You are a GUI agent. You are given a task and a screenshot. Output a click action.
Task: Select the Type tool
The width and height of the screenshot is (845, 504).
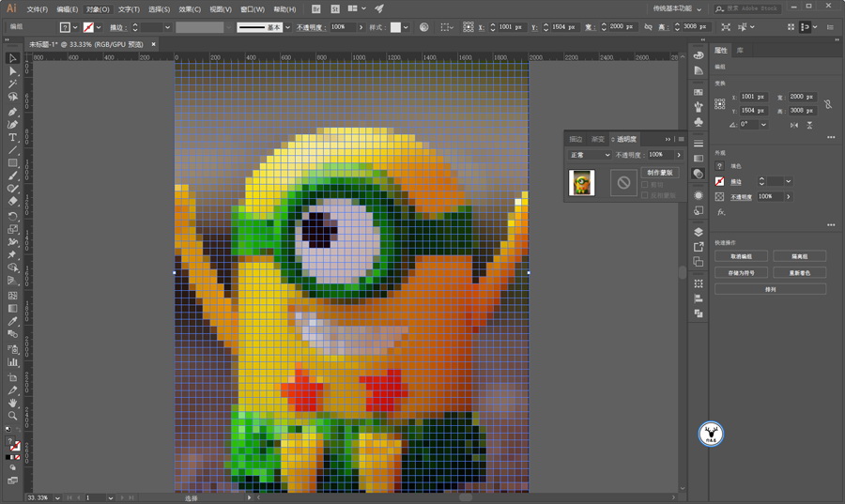(x=13, y=138)
